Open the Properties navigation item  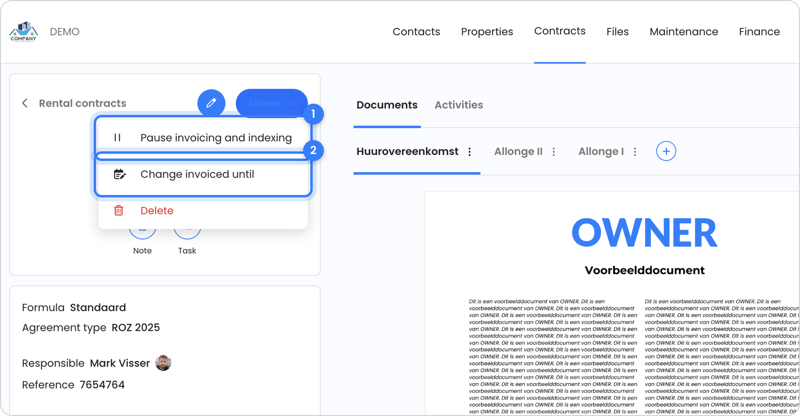click(487, 32)
